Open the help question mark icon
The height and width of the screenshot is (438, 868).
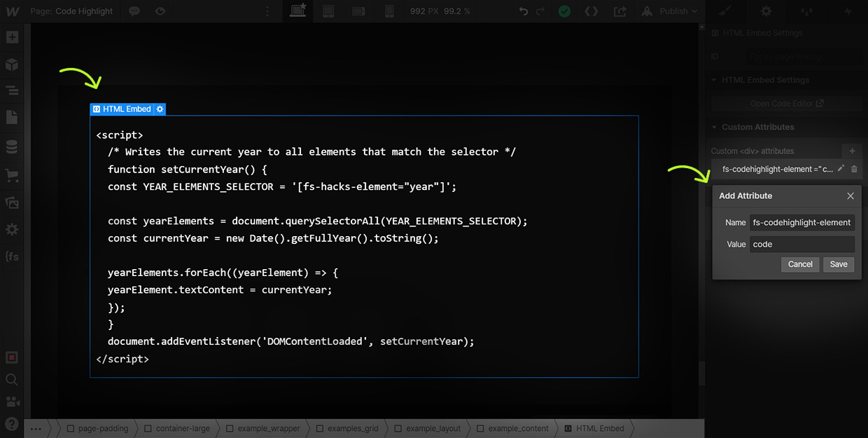tap(12, 423)
